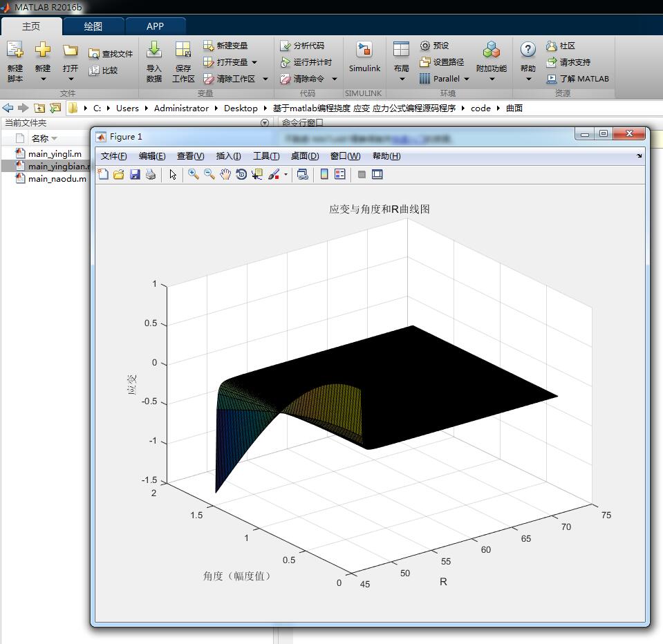This screenshot has height=644, width=663.
Task: Click Learn MATLAB (了解 MATLAB)
Action: (577, 79)
